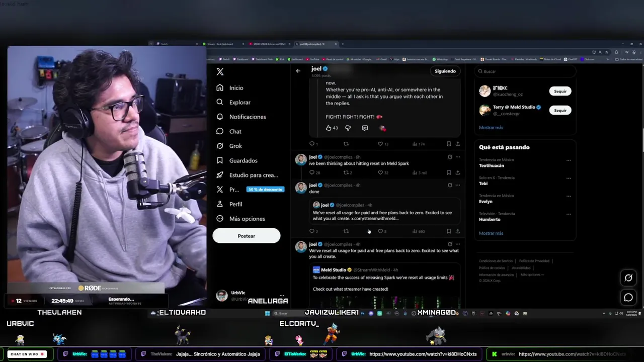Bookmark the post showing 174 views
The height and width of the screenshot is (362, 644).
(449, 144)
